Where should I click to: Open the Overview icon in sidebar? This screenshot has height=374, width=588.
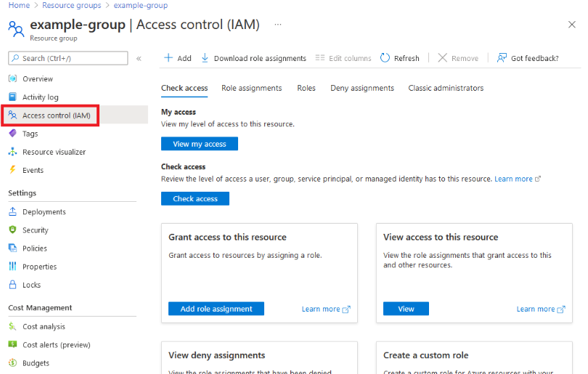[x=13, y=78]
